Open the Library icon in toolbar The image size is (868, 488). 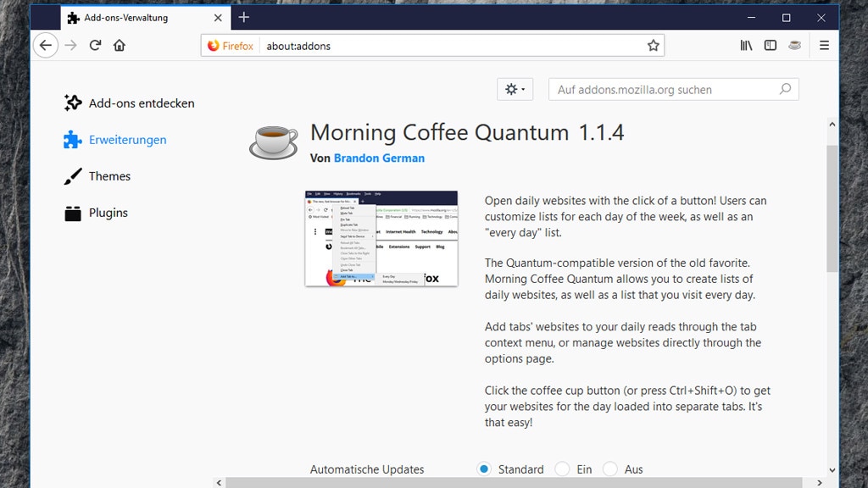(x=746, y=46)
